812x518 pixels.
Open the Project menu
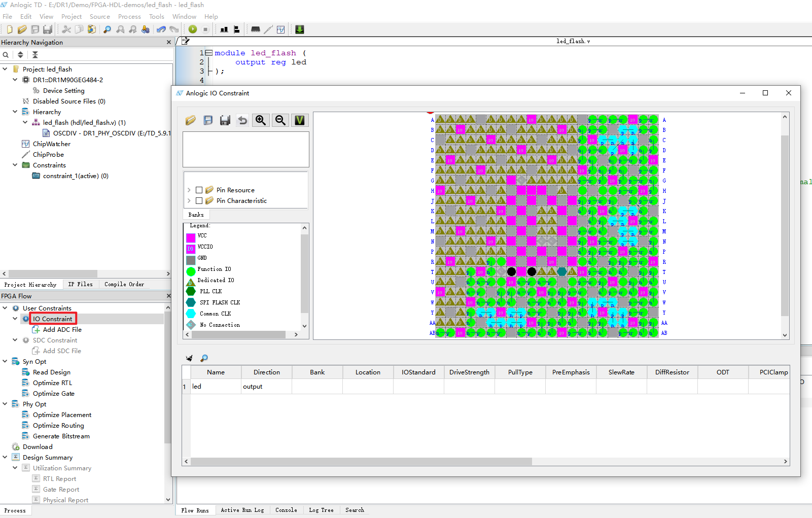pyautogui.click(x=72, y=17)
